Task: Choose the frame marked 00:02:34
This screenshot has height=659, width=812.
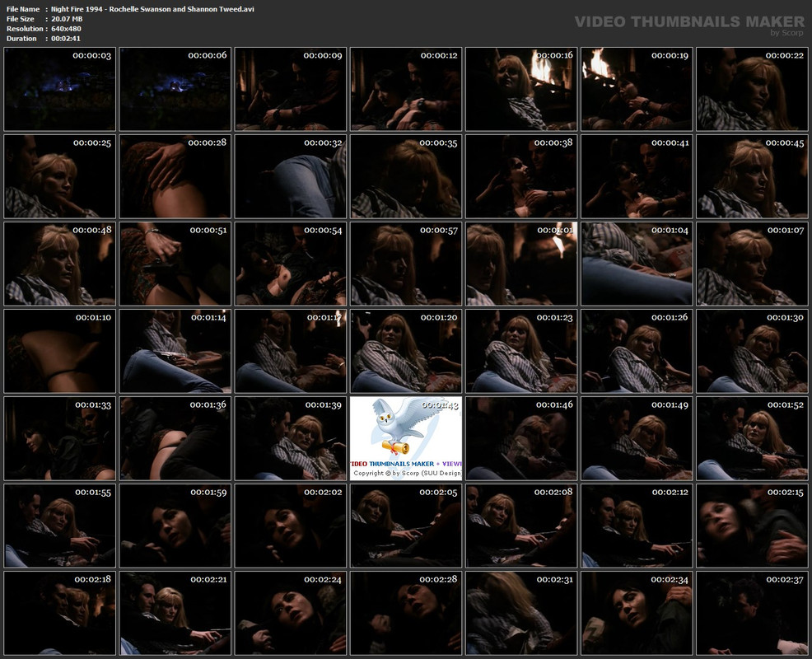Action: click(637, 613)
